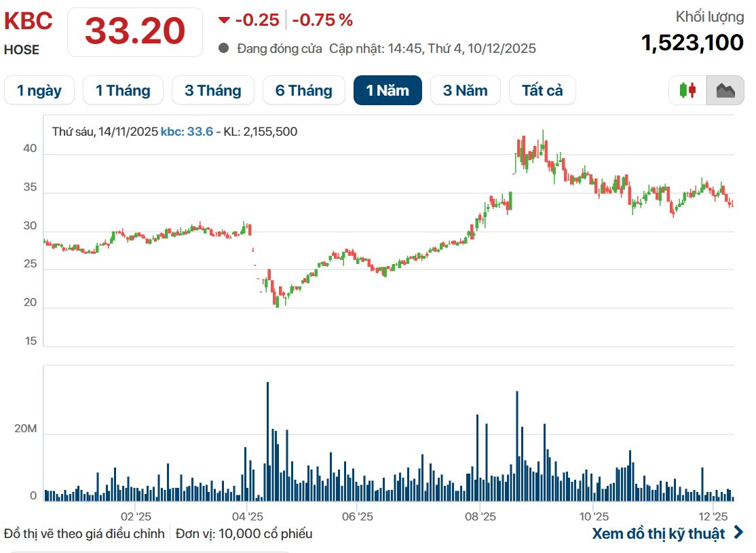Select the 1 Tháng time range

[x=123, y=90]
